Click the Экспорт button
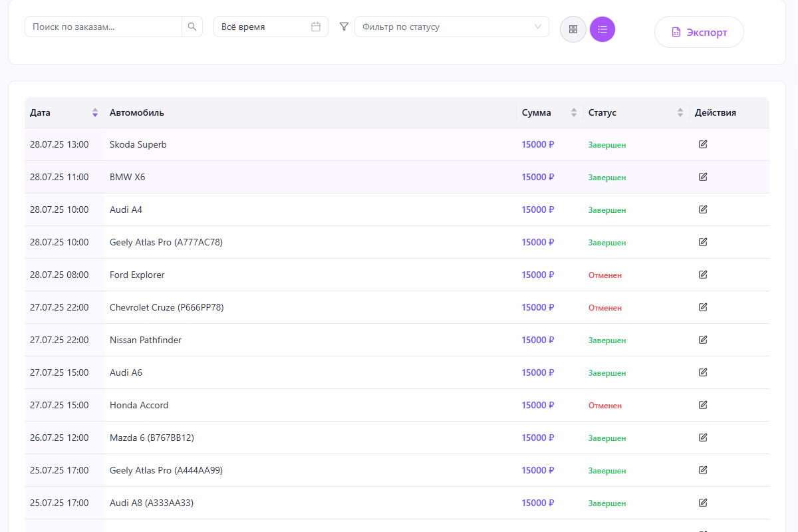Viewport: 798px width, 532px height. 699,32
